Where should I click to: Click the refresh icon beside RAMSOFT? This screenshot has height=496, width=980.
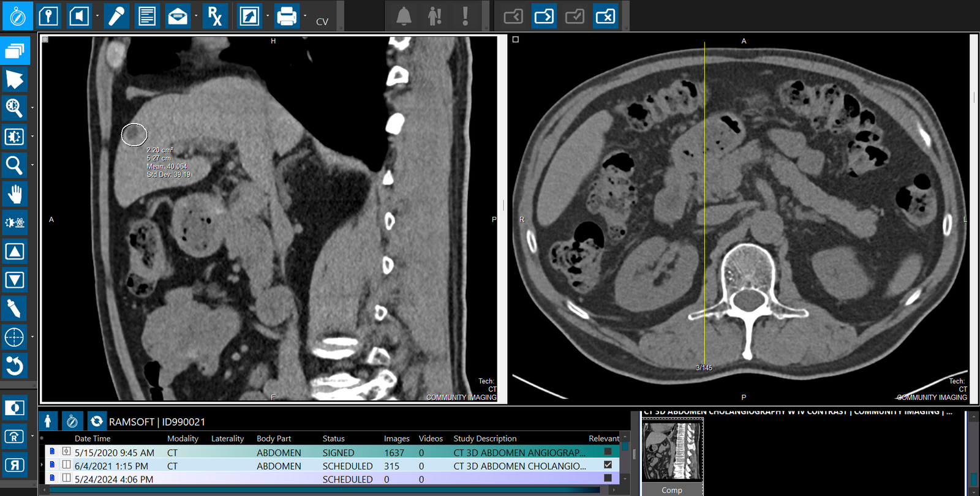tap(96, 421)
